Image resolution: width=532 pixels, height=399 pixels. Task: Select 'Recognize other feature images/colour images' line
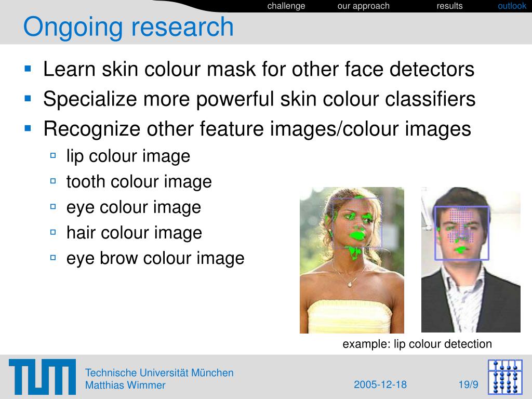pos(257,129)
